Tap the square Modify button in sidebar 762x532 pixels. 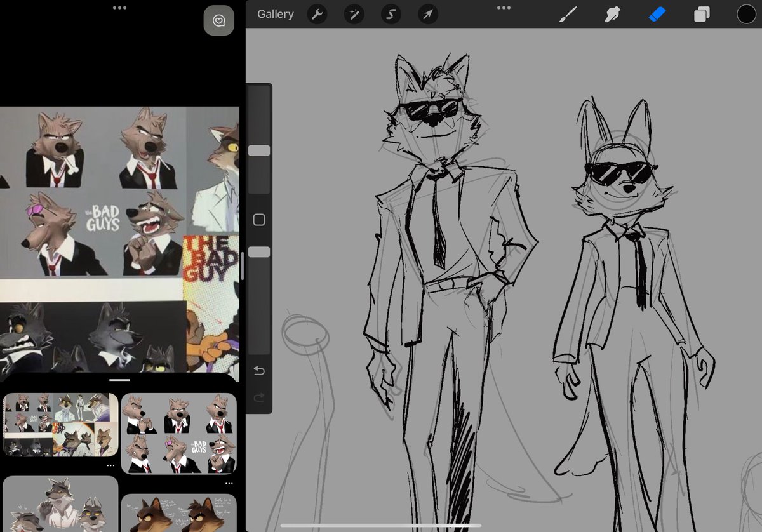coord(258,220)
